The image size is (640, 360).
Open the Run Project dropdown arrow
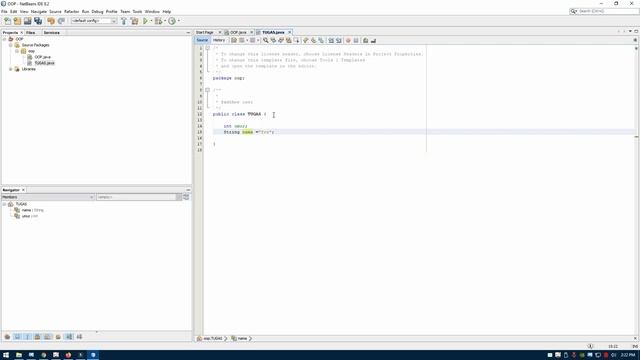[151, 21]
